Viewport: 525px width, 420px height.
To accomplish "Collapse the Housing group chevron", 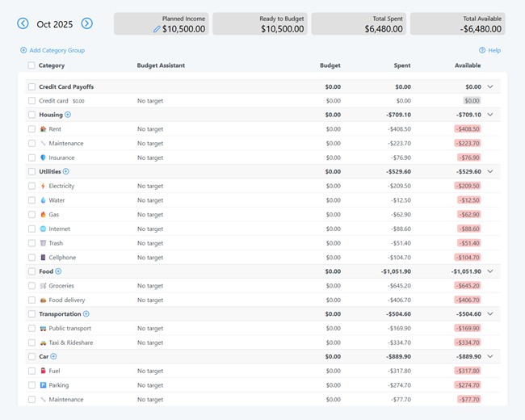I will 490,115.
